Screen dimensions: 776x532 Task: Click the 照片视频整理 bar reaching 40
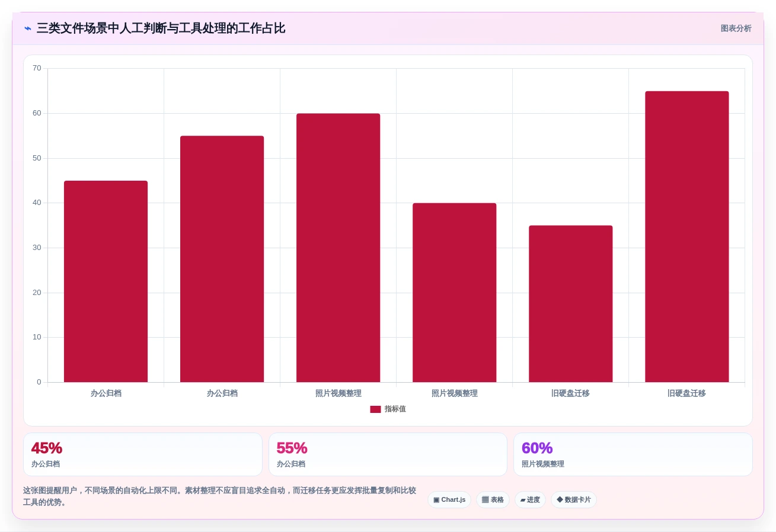454,293
